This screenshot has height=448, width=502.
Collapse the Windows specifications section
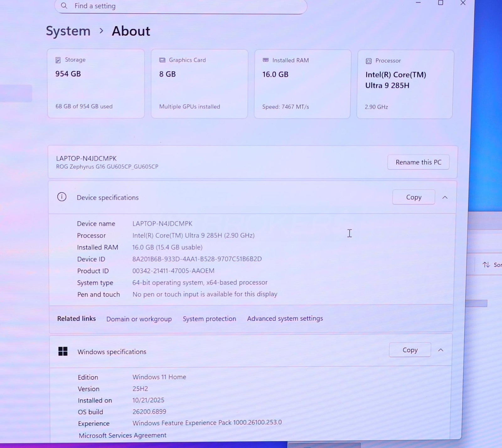click(441, 350)
